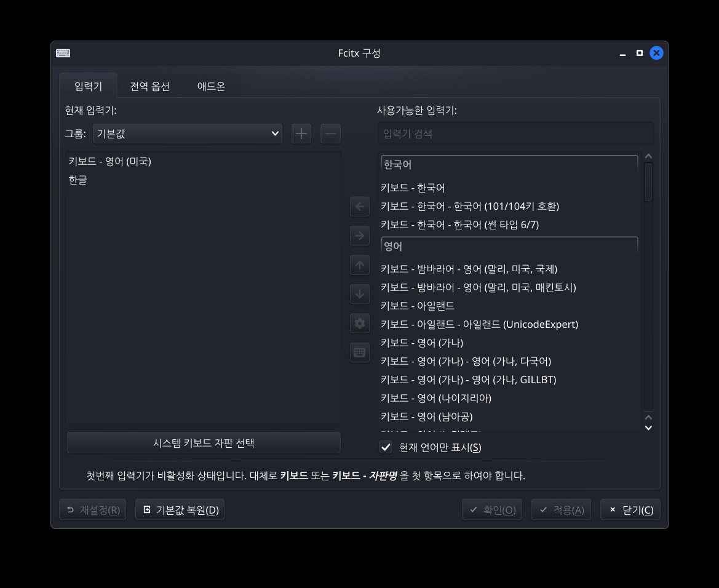Click the 입력기 검색 search field

point(516,134)
